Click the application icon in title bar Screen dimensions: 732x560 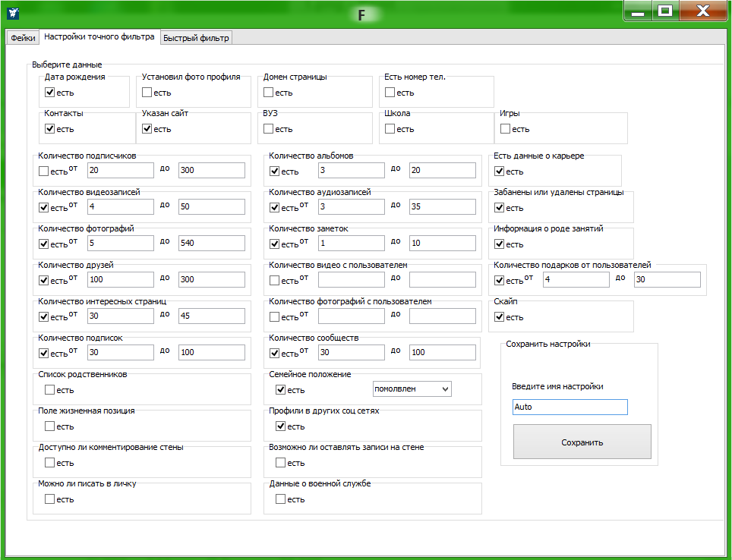click(x=13, y=13)
